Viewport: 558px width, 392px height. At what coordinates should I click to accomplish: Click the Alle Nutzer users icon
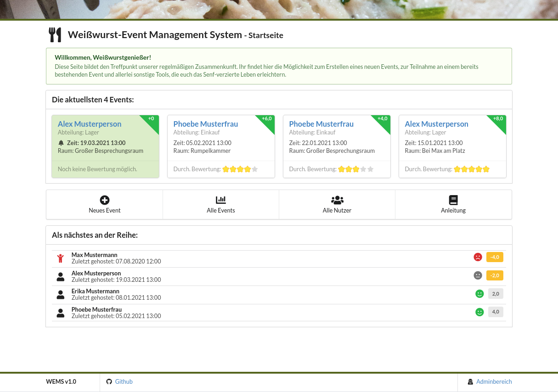coord(337,200)
